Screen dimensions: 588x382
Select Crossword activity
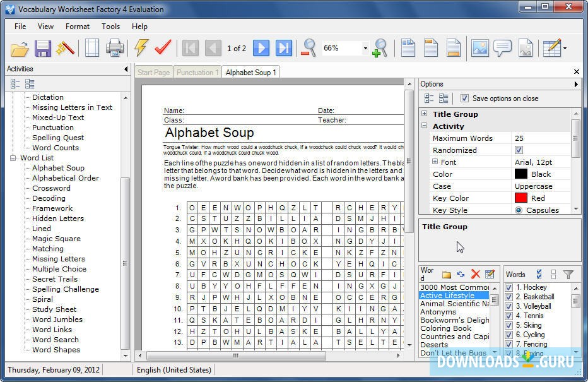click(51, 188)
